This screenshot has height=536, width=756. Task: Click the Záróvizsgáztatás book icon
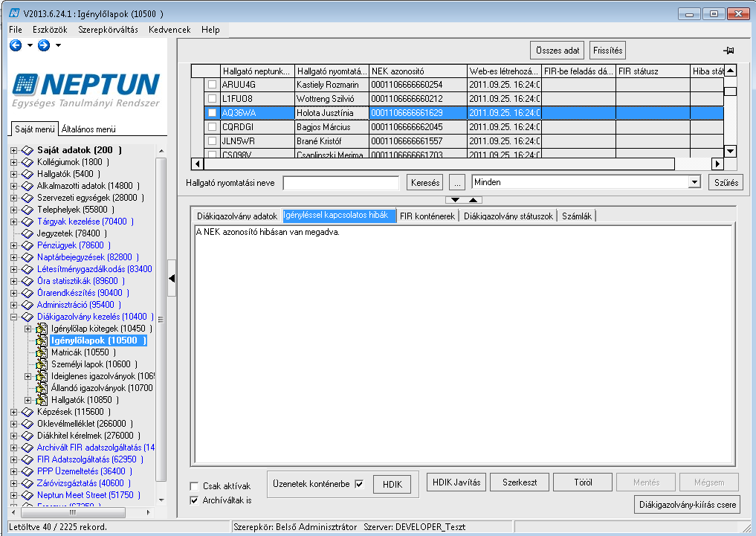pyautogui.click(x=28, y=483)
